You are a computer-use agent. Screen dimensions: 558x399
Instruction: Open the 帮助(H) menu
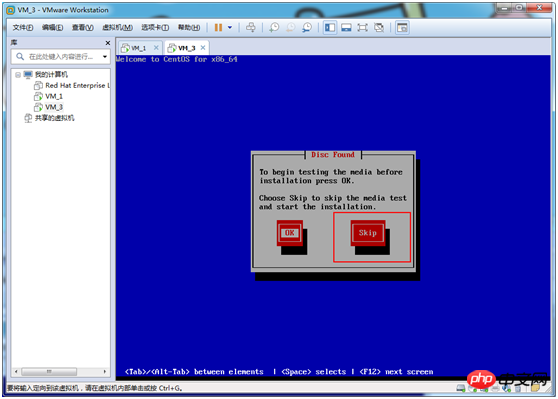point(189,28)
